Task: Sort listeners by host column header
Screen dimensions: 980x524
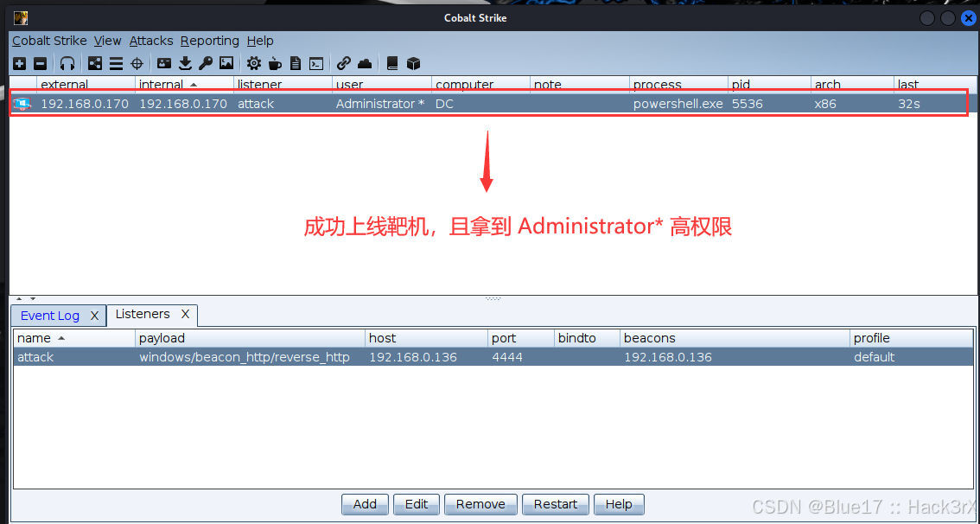Action: click(x=427, y=338)
